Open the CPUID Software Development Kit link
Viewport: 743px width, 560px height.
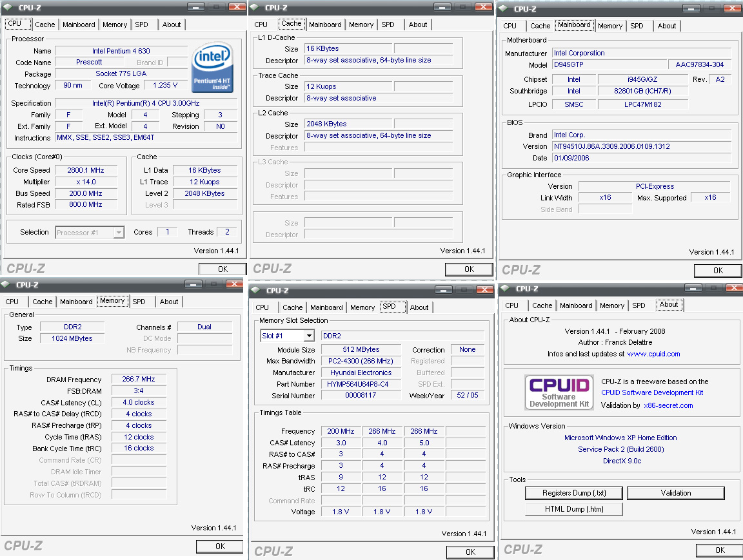652,392
